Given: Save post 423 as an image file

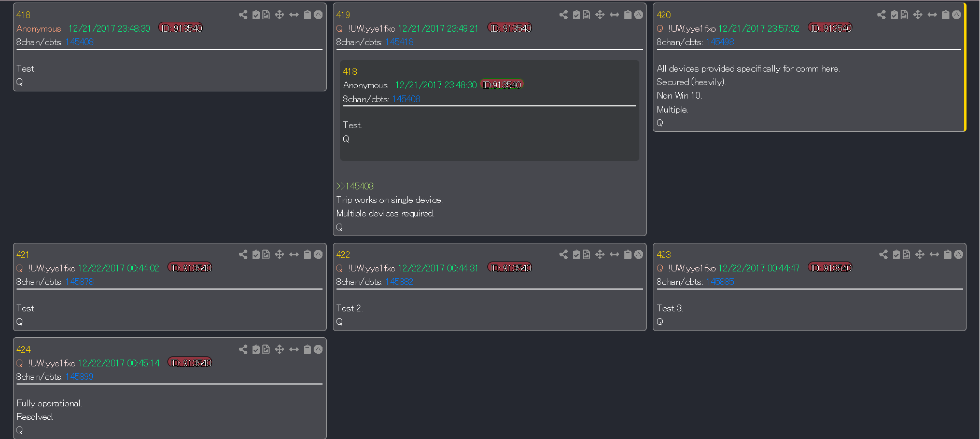Looking at the screenshot, I should [x=906, y=254].
